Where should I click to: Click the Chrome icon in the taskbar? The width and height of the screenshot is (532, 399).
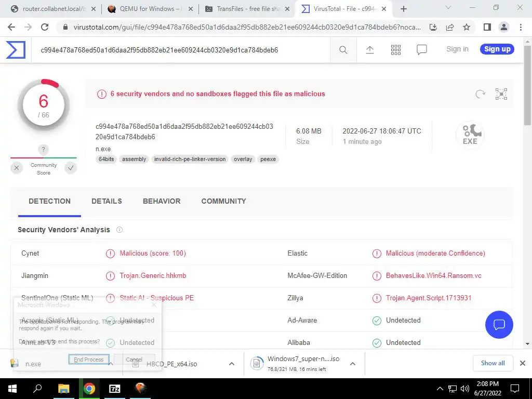[89, 389]
